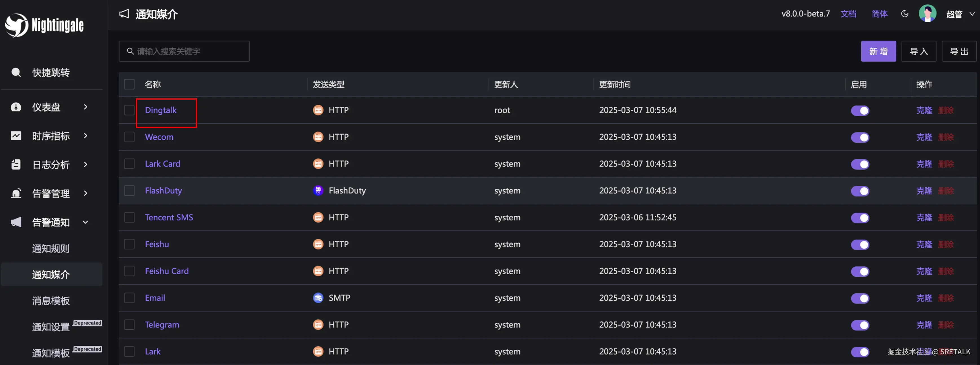The width and height of the screenshot is (980, 365).
Task: Click the log analysis clipboard icon
Action: [x=16, y=164]
